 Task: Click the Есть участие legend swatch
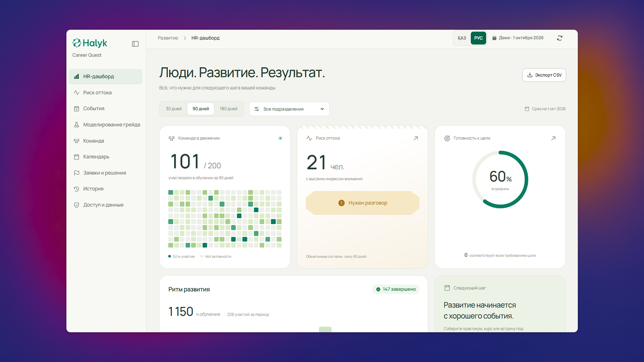[169, 256]
